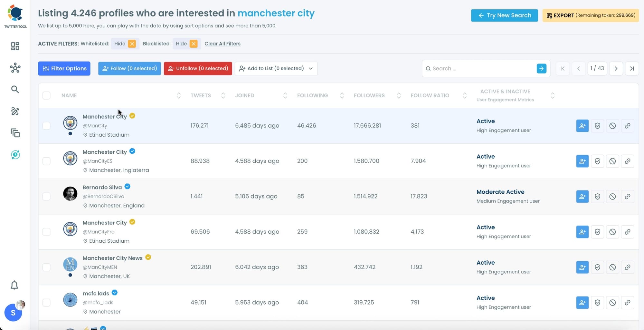Select the teal history sync icon in sidebar
Image resolution: width=644 pixels, height=330 pixels.
15,155
